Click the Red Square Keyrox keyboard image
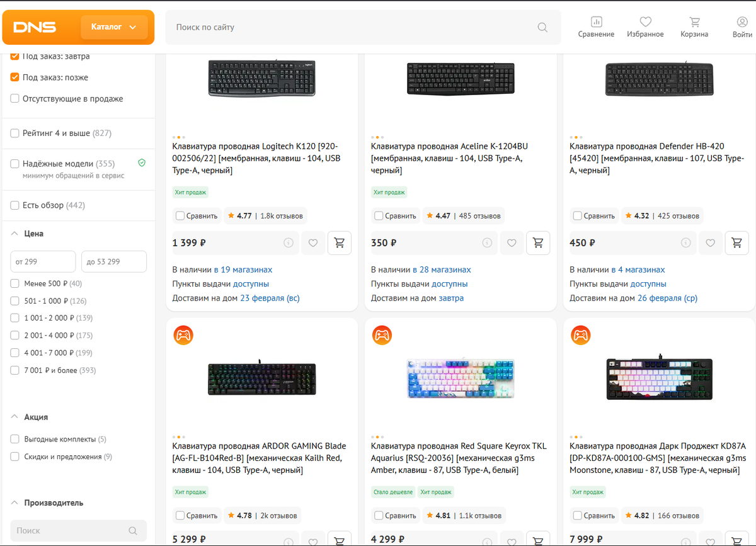Image resolution: width=756 pixels, height=546 pixels. tap(461, 378)
